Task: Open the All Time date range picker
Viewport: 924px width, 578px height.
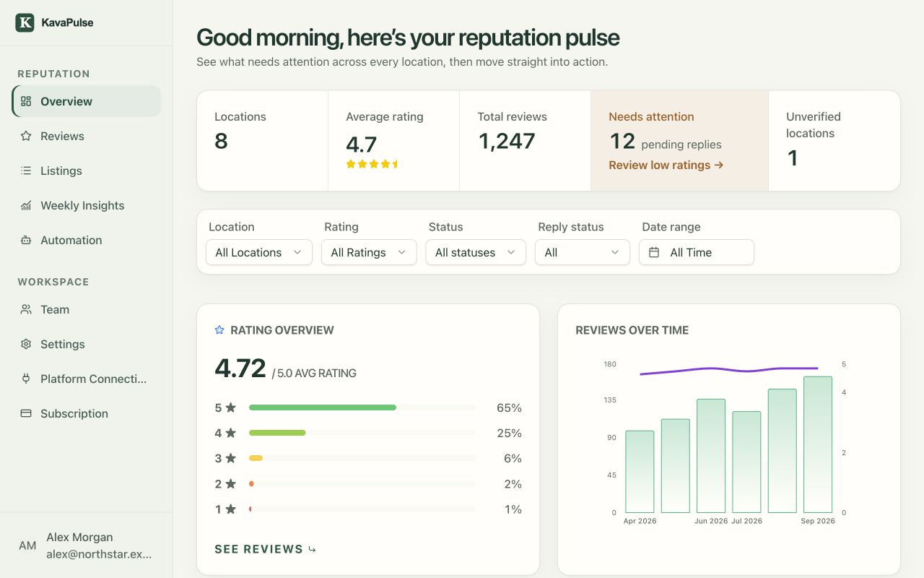Action: tap(697, 252)
